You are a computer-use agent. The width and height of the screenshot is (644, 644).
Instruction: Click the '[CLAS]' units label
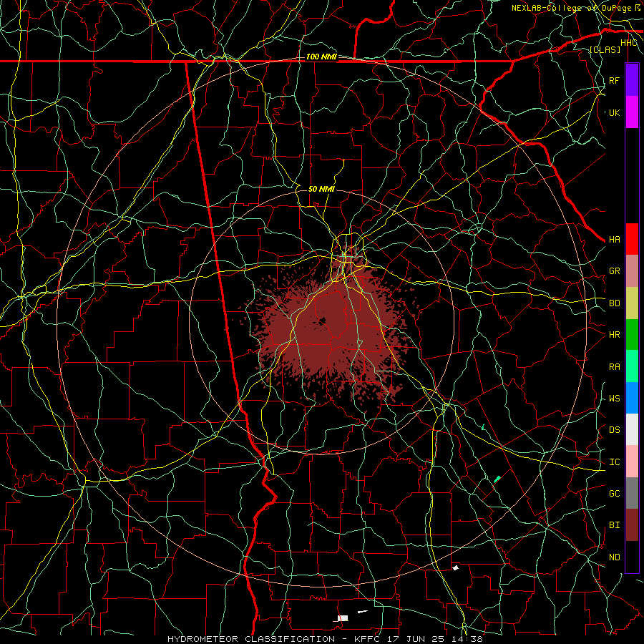pos(605,49)
